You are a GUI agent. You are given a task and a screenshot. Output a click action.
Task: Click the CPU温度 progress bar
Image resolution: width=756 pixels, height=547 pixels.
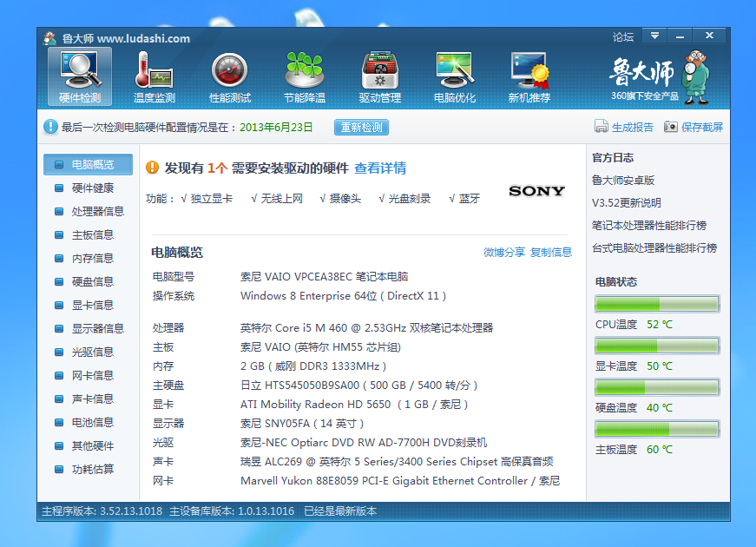[x=657, y=305]
